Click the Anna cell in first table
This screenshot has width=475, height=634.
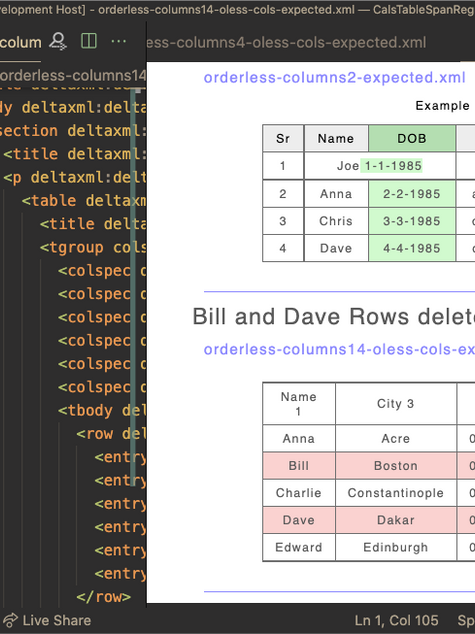click(336, 194)
